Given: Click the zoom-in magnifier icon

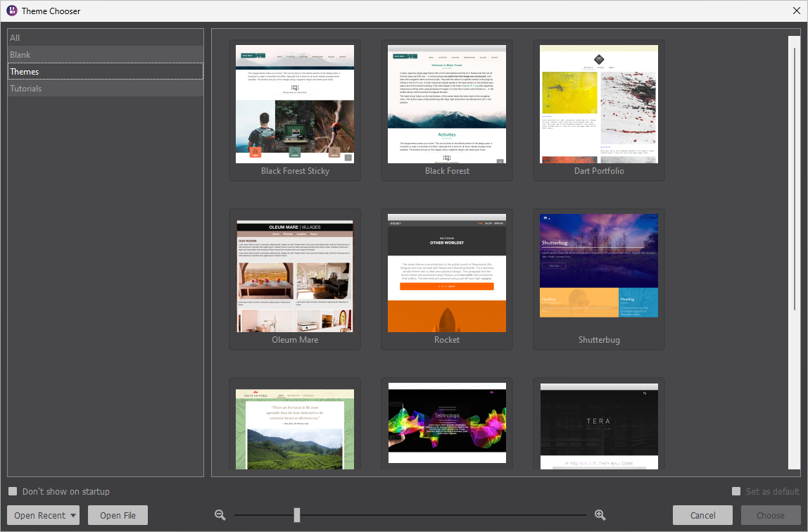Looking at the screenshot, I should 600,514.
